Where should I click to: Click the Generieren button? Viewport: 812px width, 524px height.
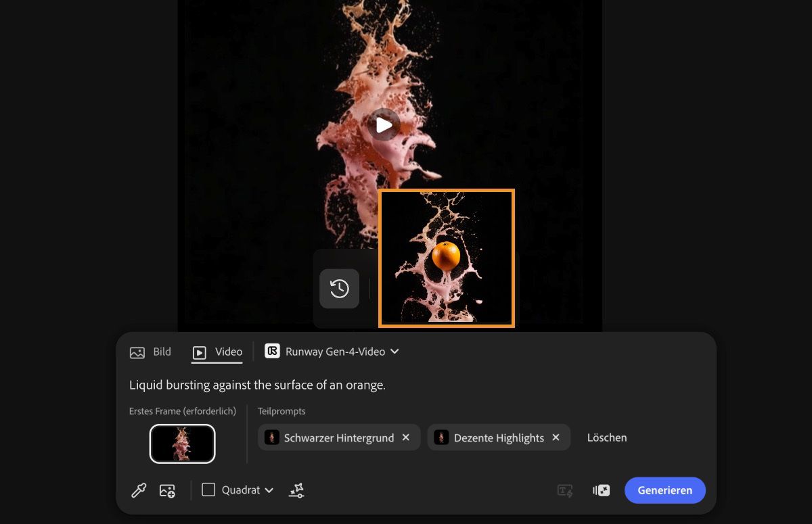(665, 490)
